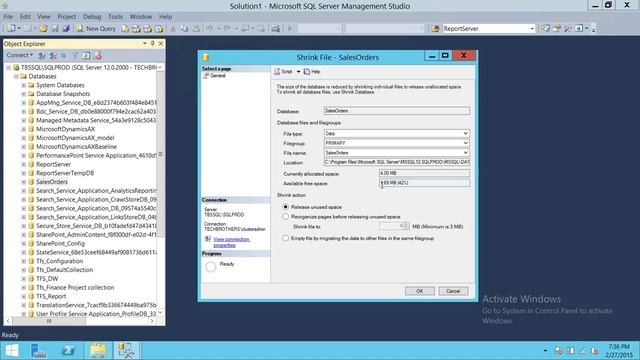Screen dimensions: 640x360
Task: Expand the SalesOrders database node
Action: click(x=24, y=182)
